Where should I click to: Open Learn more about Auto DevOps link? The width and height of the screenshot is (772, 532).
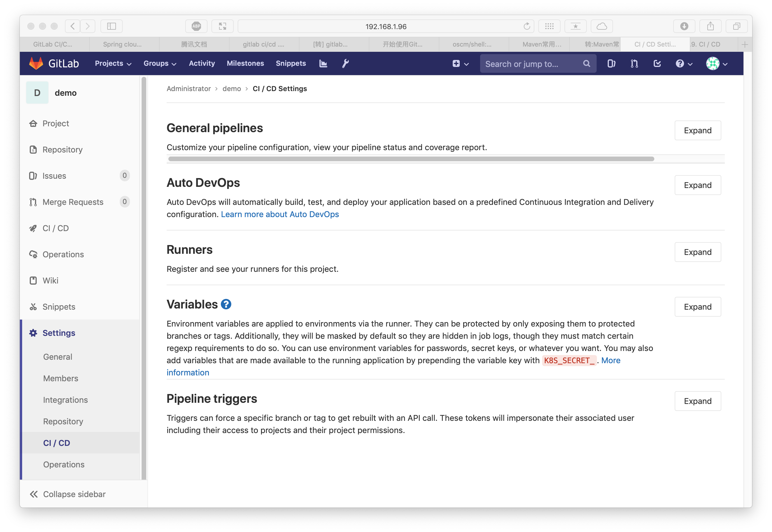click(x=280, y=214)
